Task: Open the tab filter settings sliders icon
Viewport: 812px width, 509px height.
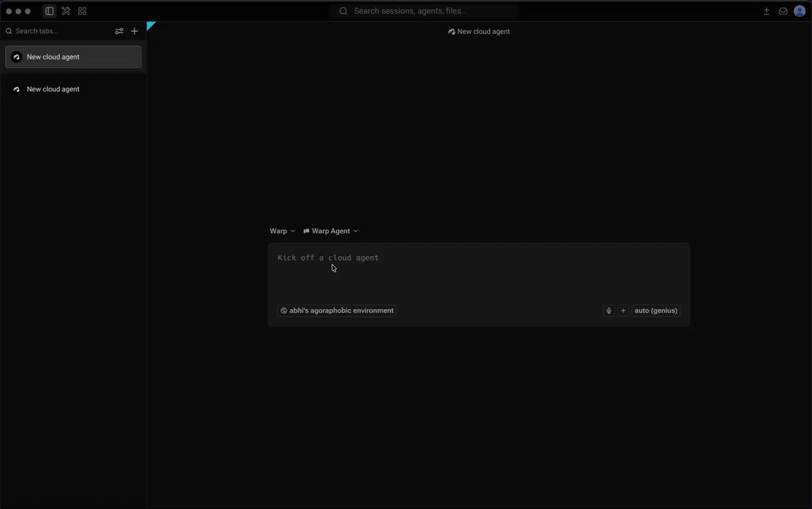Action: [x=119, y=31]
